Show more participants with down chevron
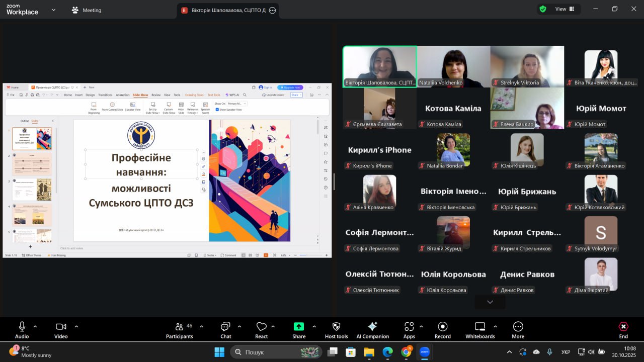The width and height of the screenshot is (644, 362). click(x=490, y=302)
